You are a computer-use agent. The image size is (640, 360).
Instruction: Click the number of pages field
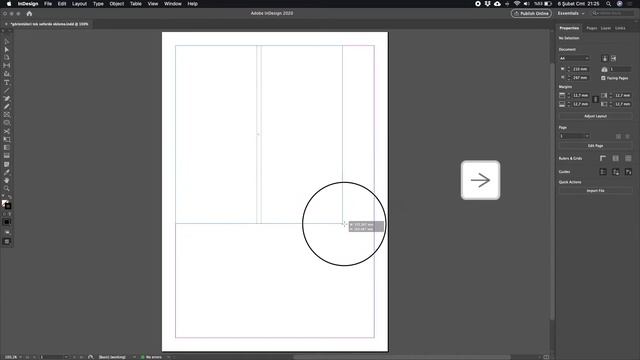[620, 69]
